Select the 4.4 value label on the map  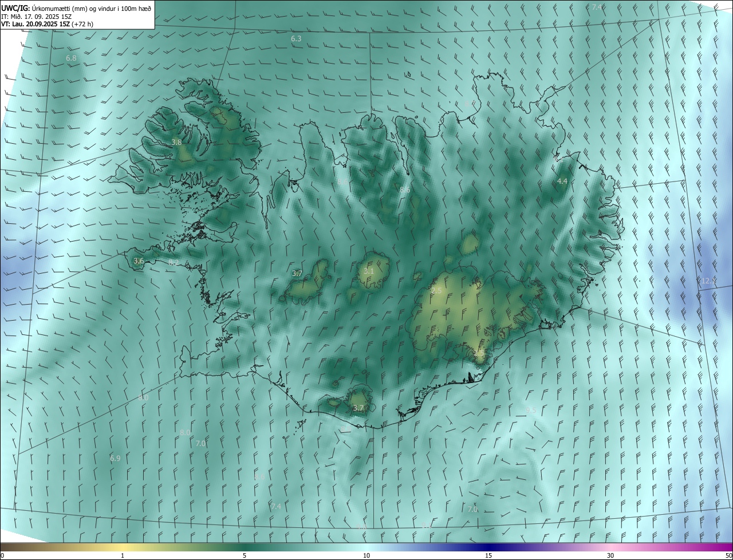[562, 182]
